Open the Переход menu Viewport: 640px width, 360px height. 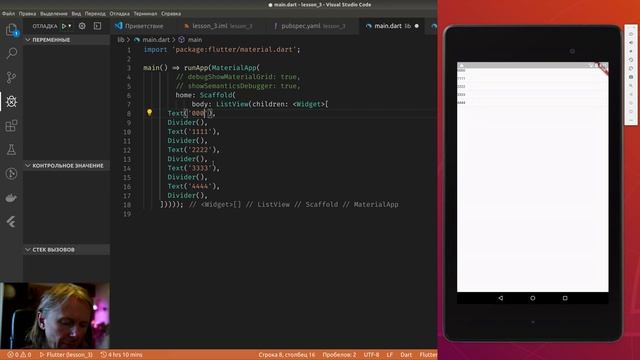pyautogui.click(x=95, y=13)
